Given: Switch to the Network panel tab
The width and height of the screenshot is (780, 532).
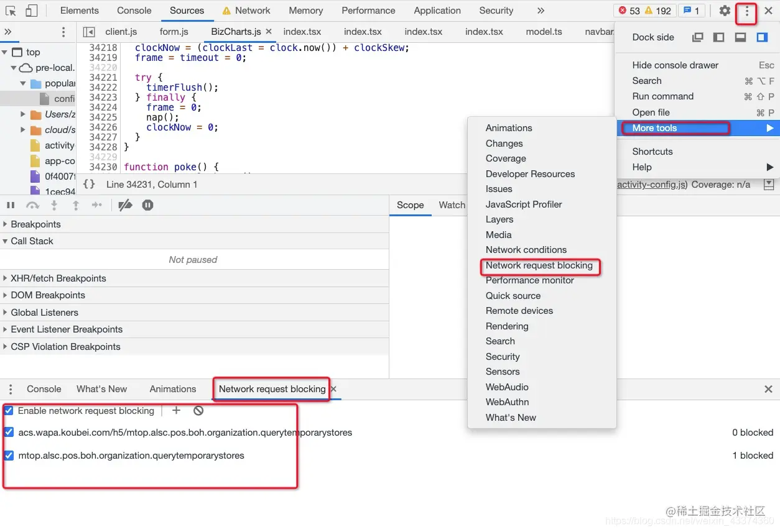Looking at the screenshot, I should 246,11.
